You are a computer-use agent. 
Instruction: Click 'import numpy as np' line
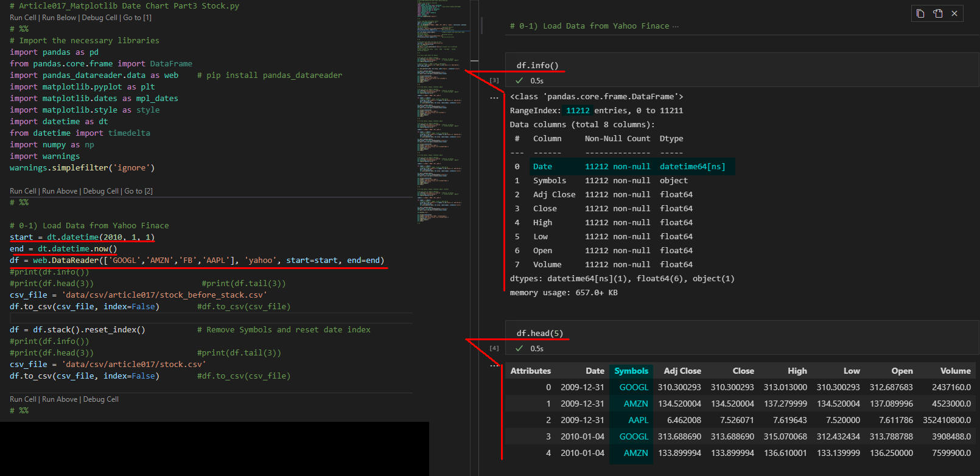(x=52, y=145)
